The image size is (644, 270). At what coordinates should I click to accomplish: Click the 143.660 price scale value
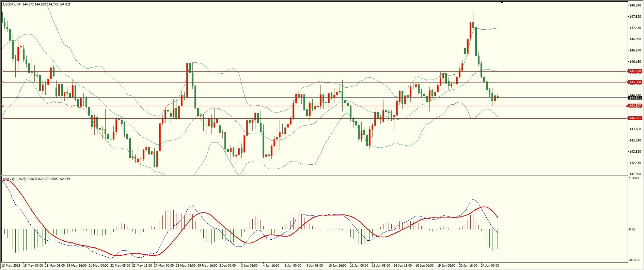tap(635, 129)
